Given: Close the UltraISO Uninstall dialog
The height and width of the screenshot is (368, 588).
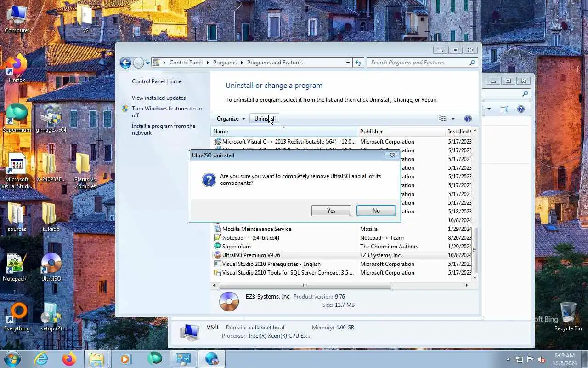Looking at the screenshot, I should click(x=392, y=155).
